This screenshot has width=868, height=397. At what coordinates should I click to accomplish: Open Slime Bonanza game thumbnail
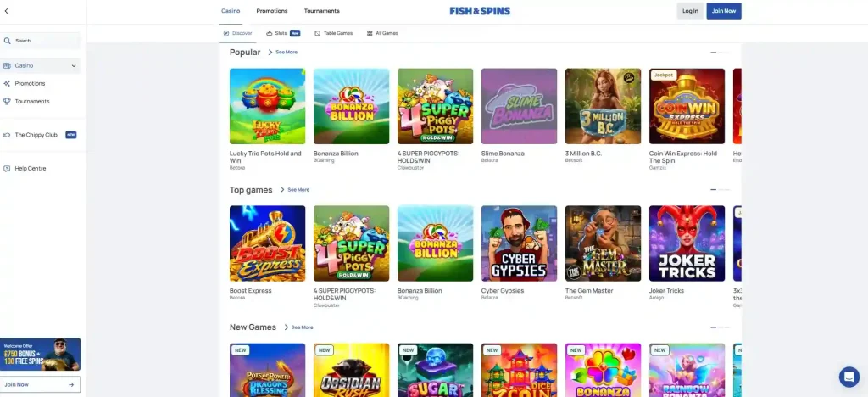(520, 106)
